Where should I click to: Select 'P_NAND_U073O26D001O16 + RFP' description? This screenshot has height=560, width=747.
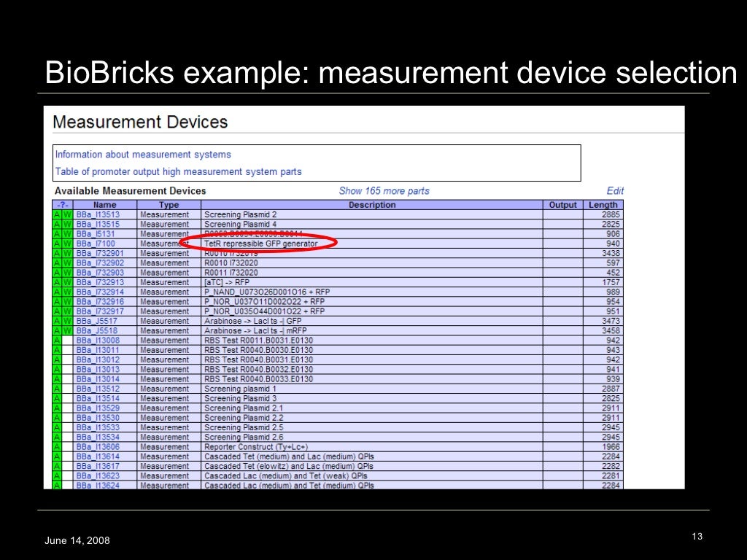(267, 292)
